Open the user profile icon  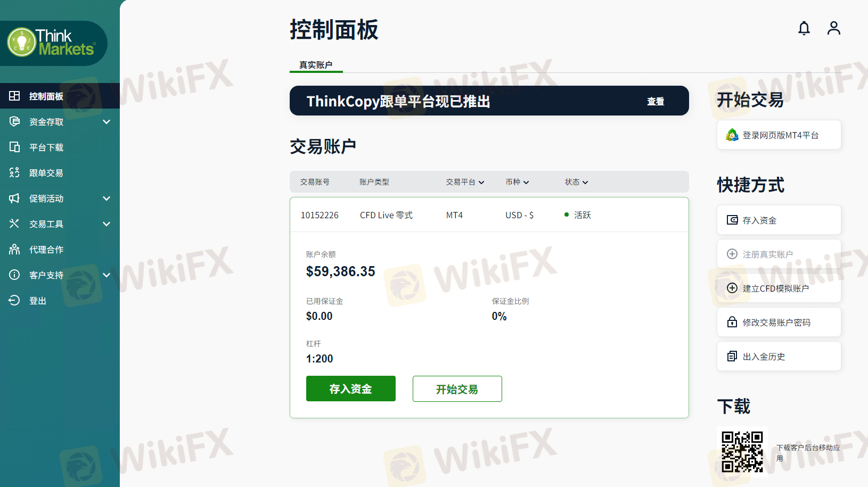point(834,28)
